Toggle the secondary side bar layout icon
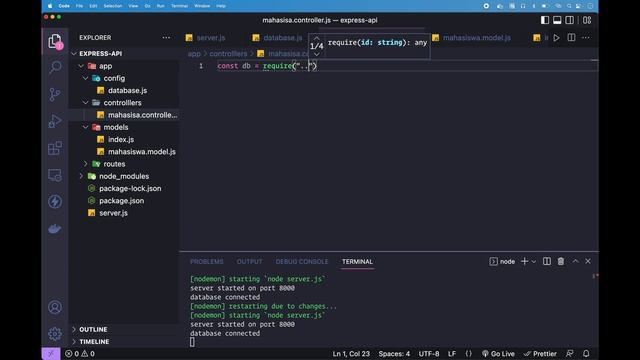Image resolution: width=640 pixels, height=360 pixels. pos(569,20)
